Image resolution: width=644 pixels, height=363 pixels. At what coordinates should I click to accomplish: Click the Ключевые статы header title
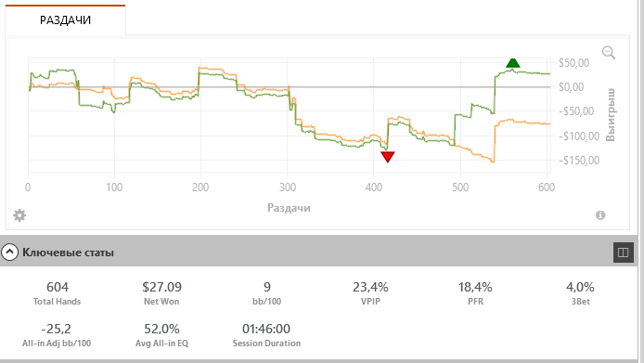[x=68, y=252]
